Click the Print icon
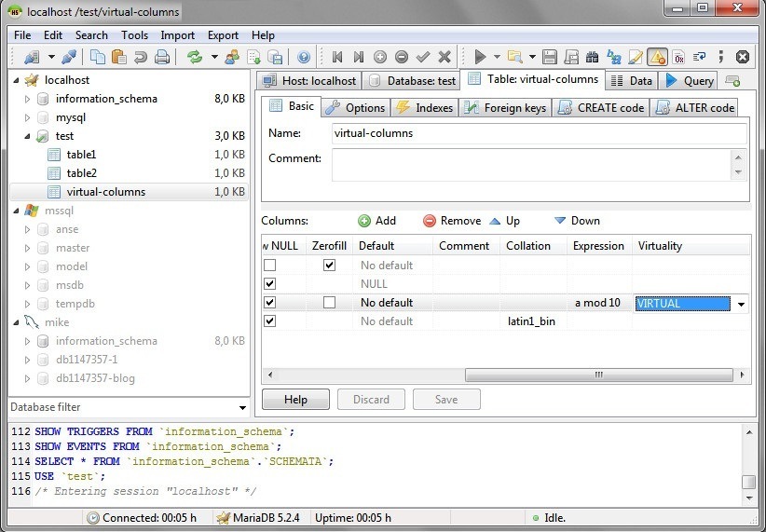The height and width of the screenshot is (532, 766). (x=162, y=57)
